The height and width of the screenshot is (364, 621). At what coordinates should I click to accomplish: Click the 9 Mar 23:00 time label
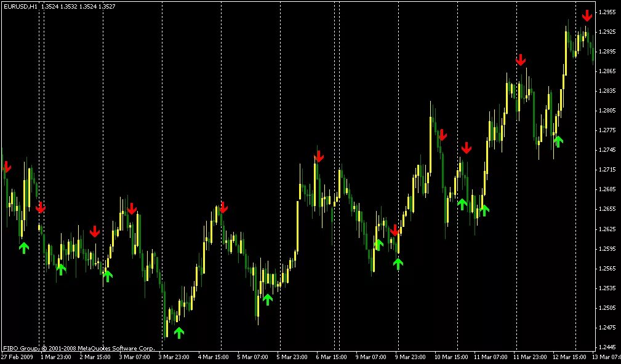pyautogui.click(x=410, y=357)
